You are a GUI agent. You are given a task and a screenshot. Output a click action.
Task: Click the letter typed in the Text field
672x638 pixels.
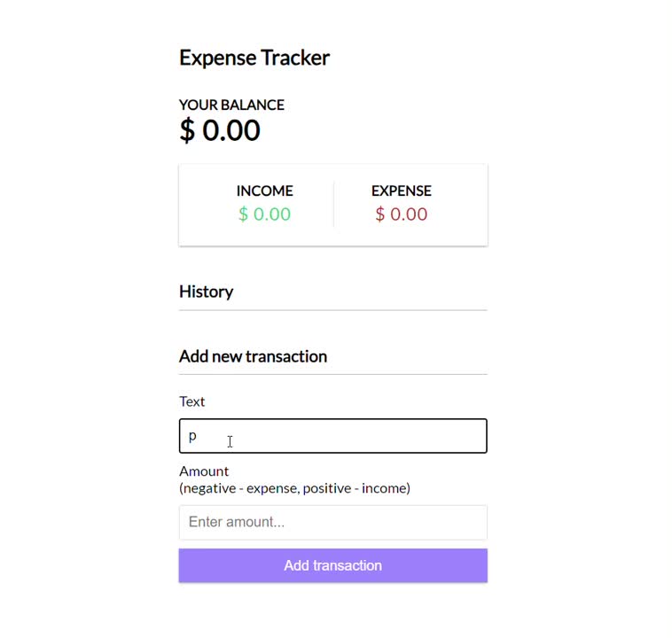192,436
